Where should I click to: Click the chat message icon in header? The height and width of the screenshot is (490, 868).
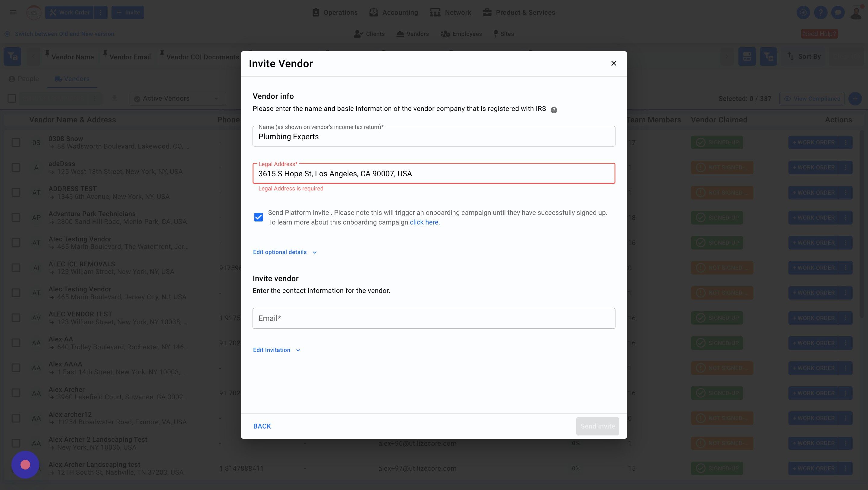(838, 12)
